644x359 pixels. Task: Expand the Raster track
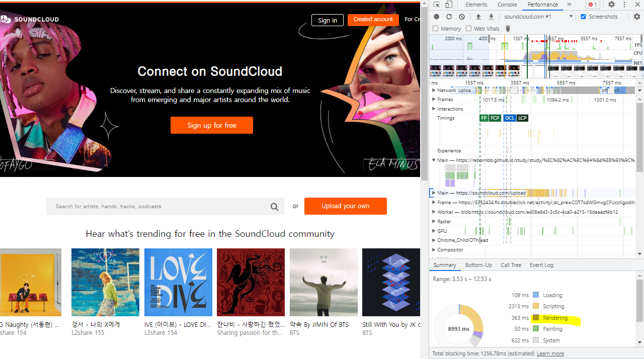(x=434, y=222)
